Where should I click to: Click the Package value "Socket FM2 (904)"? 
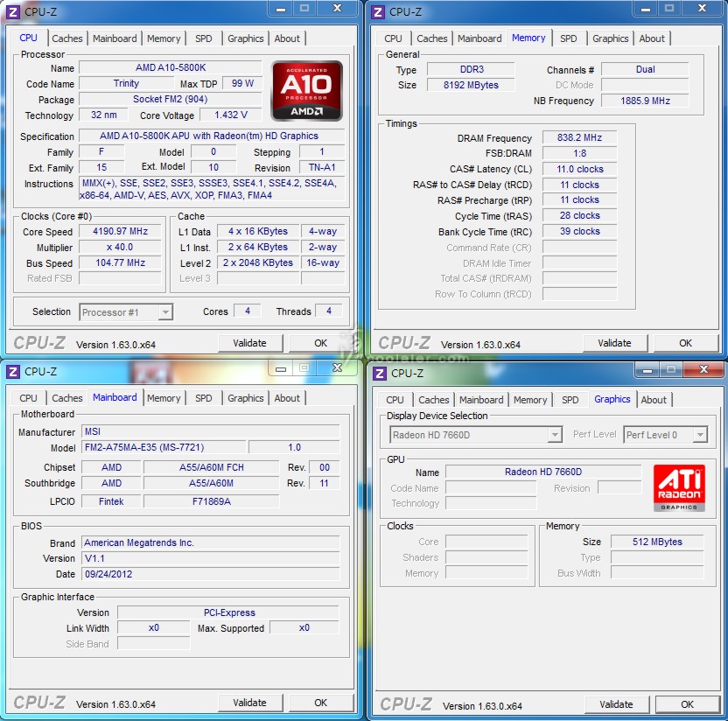171,100
